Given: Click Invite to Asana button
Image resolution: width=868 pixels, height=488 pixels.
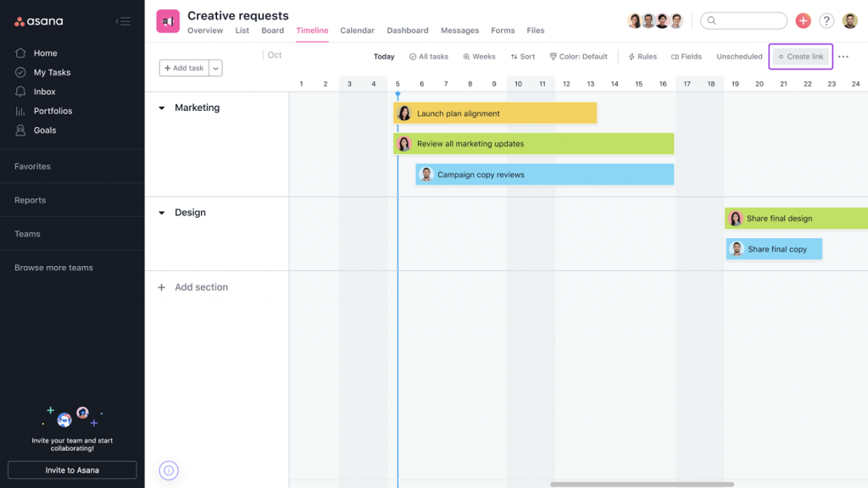Looking at the screenshot, I should coord(72,470).
